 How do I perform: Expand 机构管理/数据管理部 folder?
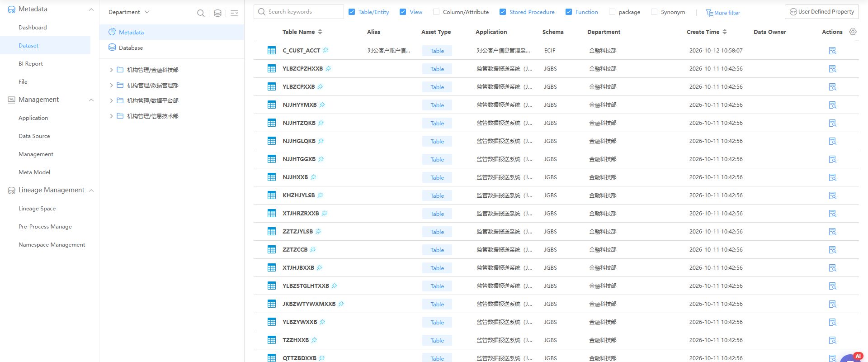click(111, 85)
